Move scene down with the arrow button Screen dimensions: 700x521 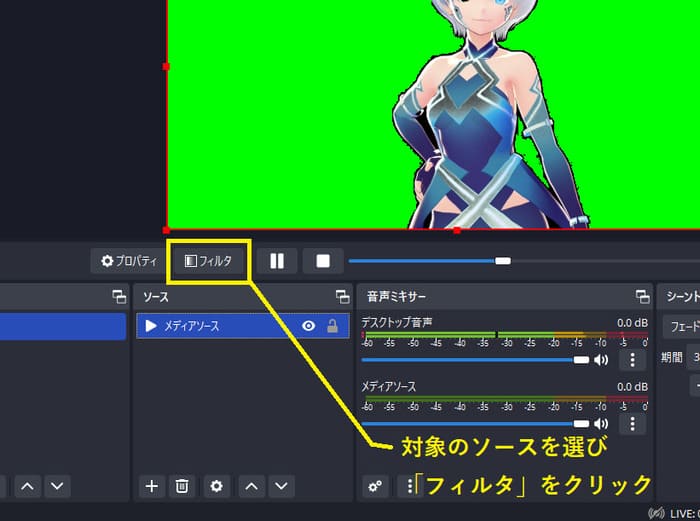pos(57,486)
